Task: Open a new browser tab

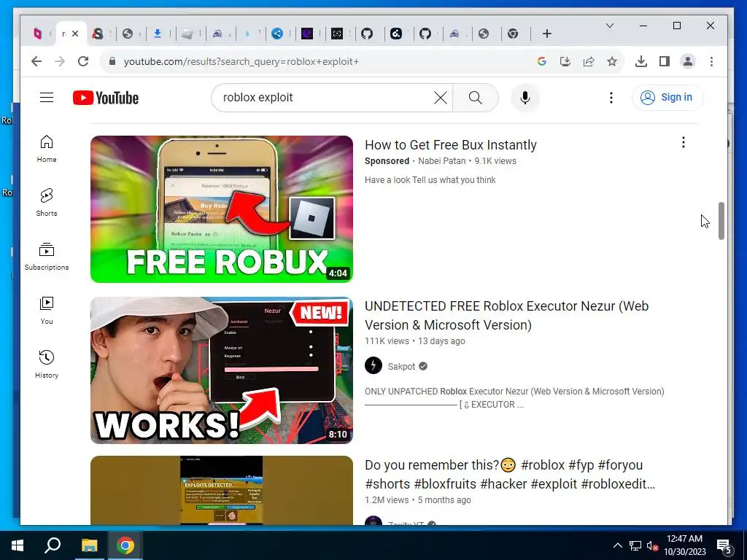Action: [547, 34]
